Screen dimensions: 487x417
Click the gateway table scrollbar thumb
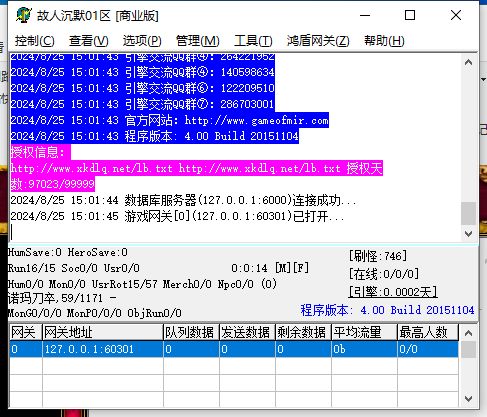(x=468, y=350)
